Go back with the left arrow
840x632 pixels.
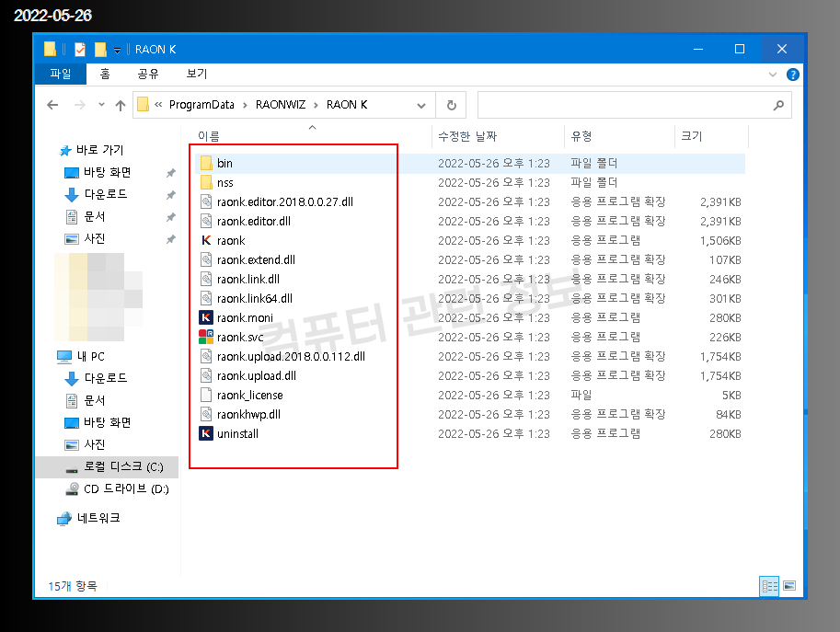52,105
